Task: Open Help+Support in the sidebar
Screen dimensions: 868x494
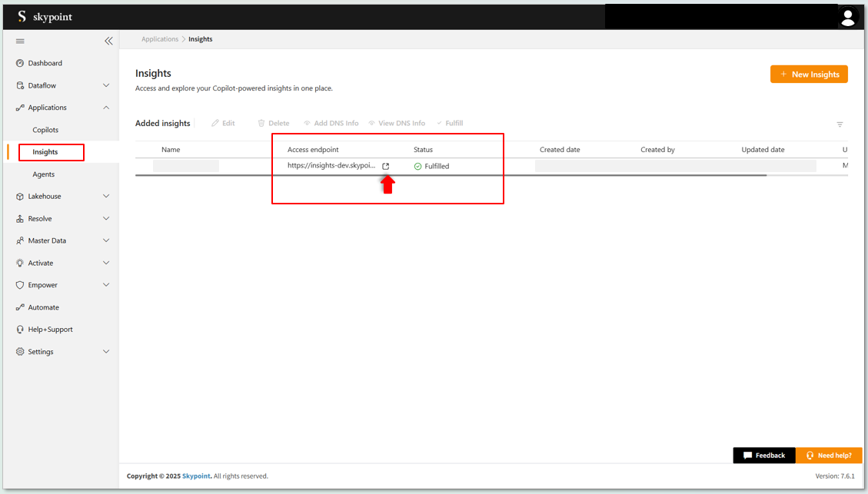Action: pos(50,330)
